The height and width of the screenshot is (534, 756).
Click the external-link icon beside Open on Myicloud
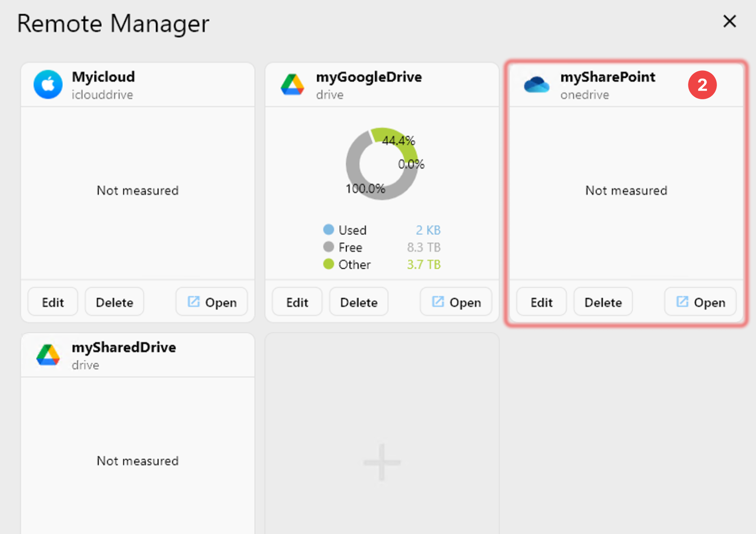click(x=194, y=301)
